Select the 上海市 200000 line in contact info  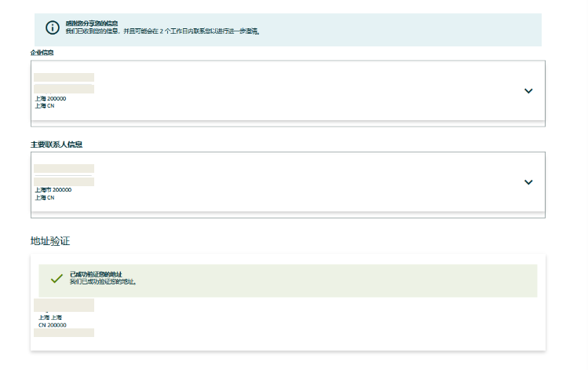tap(53, 190)
